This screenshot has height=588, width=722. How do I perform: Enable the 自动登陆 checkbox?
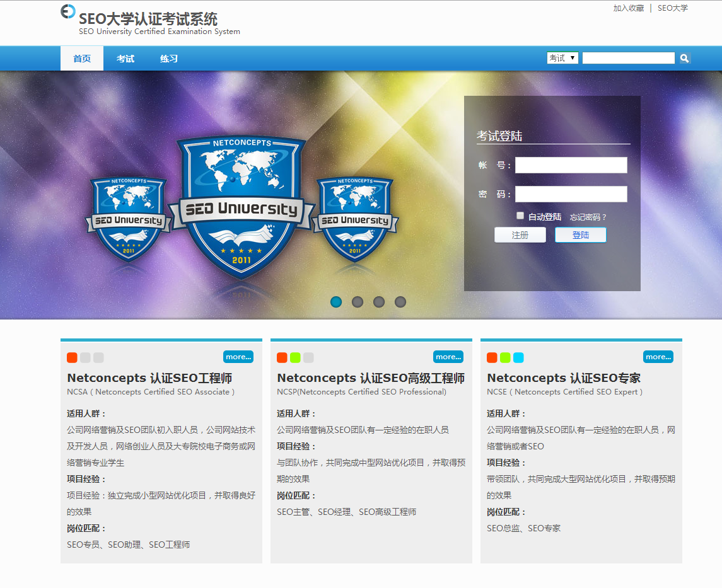click(520, 216)
